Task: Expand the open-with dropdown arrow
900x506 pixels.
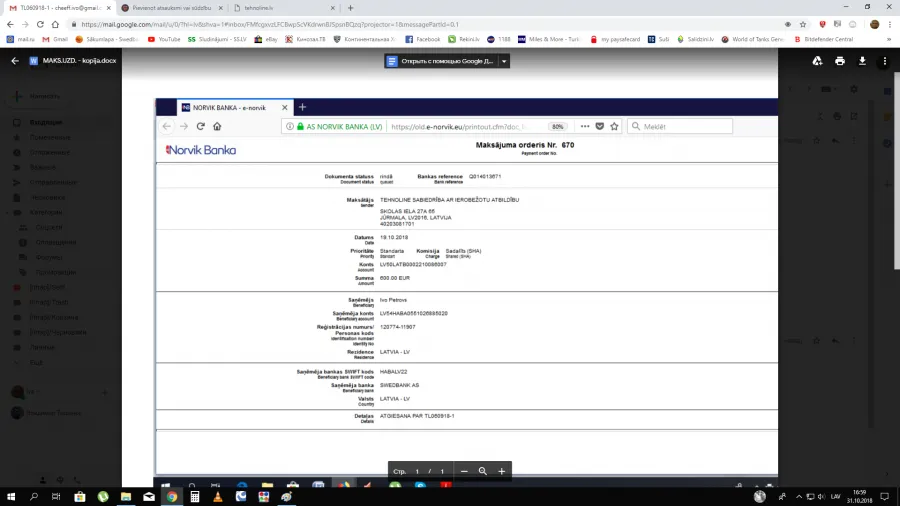Action: (504, 61)
